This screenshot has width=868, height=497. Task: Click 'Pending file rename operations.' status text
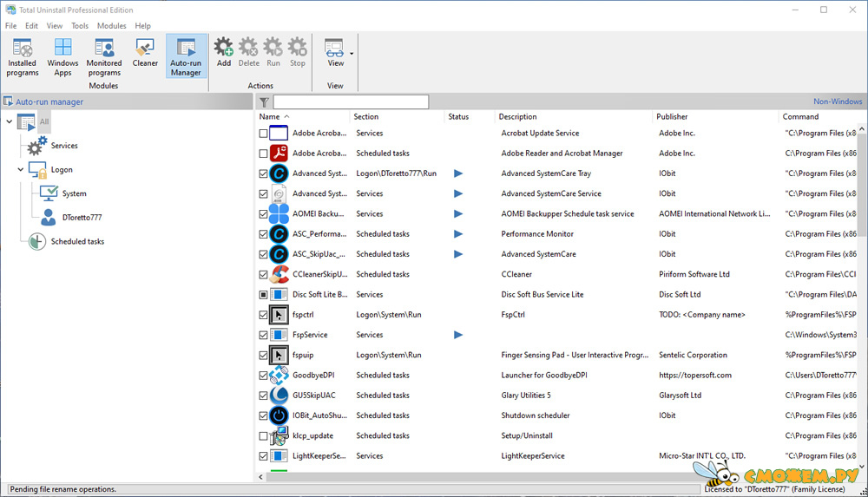(63, 489)
